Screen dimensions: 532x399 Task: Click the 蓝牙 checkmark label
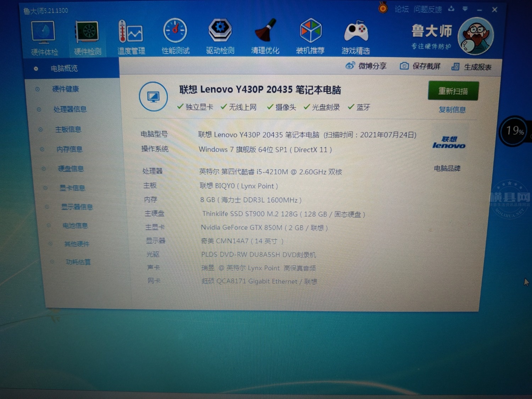(x=359, y=107)
